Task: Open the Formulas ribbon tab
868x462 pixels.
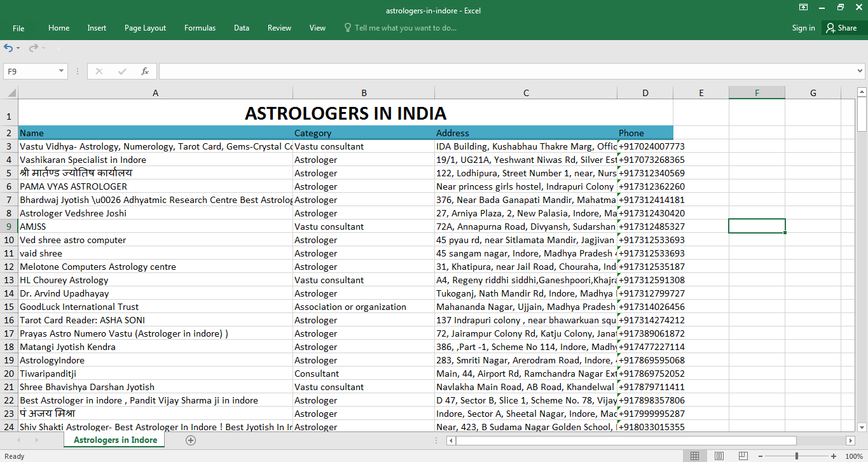Action: point(200,28)
